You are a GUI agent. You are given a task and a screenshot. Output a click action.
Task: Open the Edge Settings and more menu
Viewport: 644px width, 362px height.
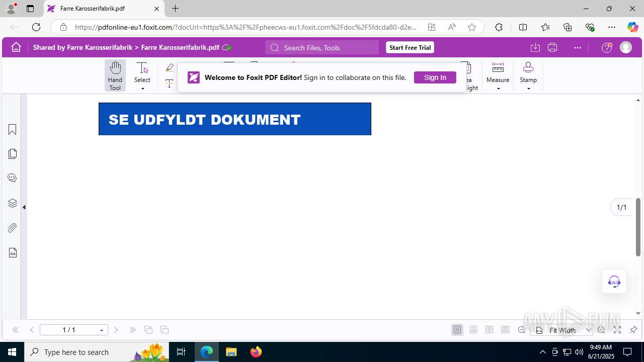click(x=611, y=27)
